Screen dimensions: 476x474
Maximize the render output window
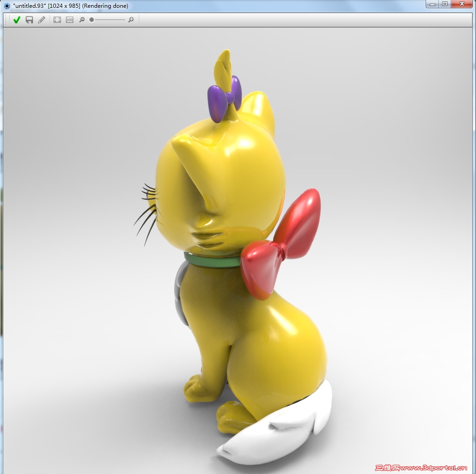(x=445, y=4)
